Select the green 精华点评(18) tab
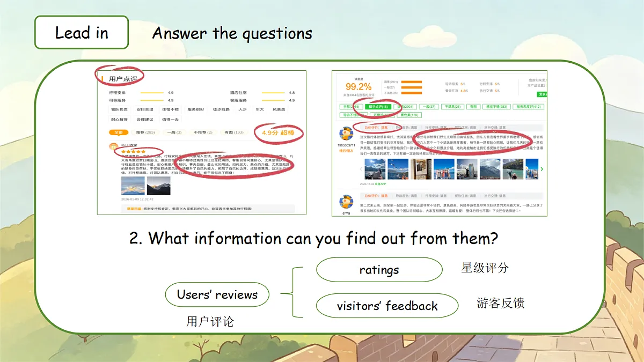The width and height of the screenshot is (644, 362). coord(378,107)
